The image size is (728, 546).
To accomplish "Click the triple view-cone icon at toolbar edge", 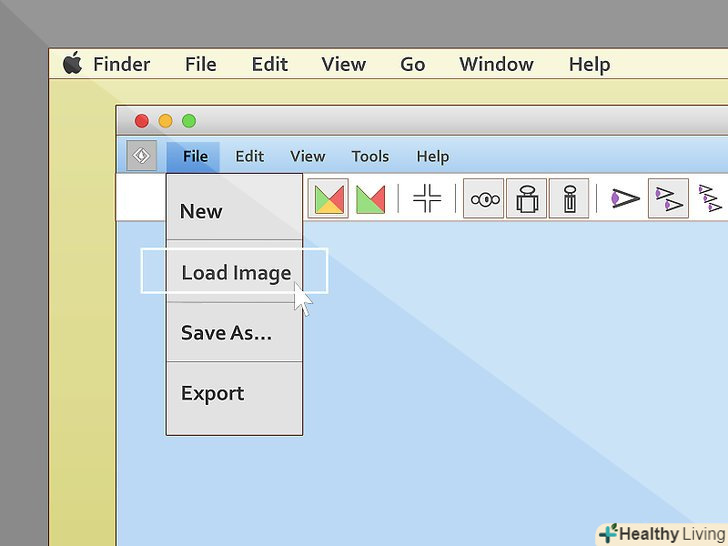I will (x=709, y=198).
